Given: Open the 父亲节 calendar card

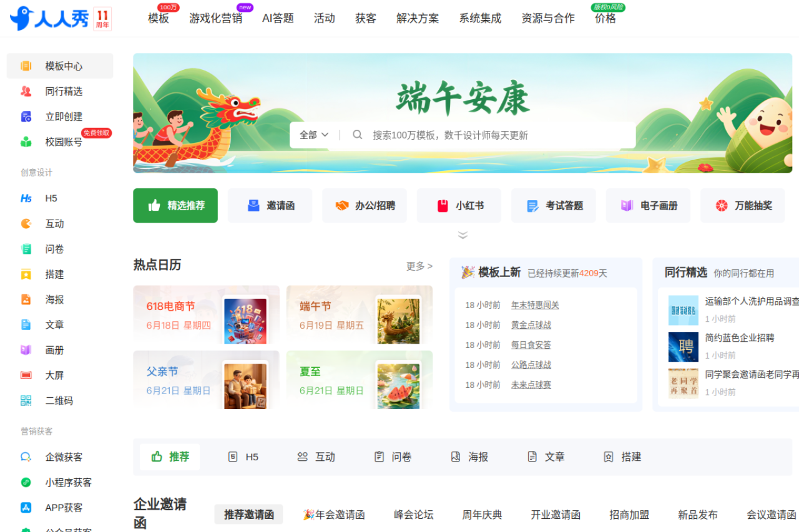Looking at the screenshot, I should pos(206,380).
